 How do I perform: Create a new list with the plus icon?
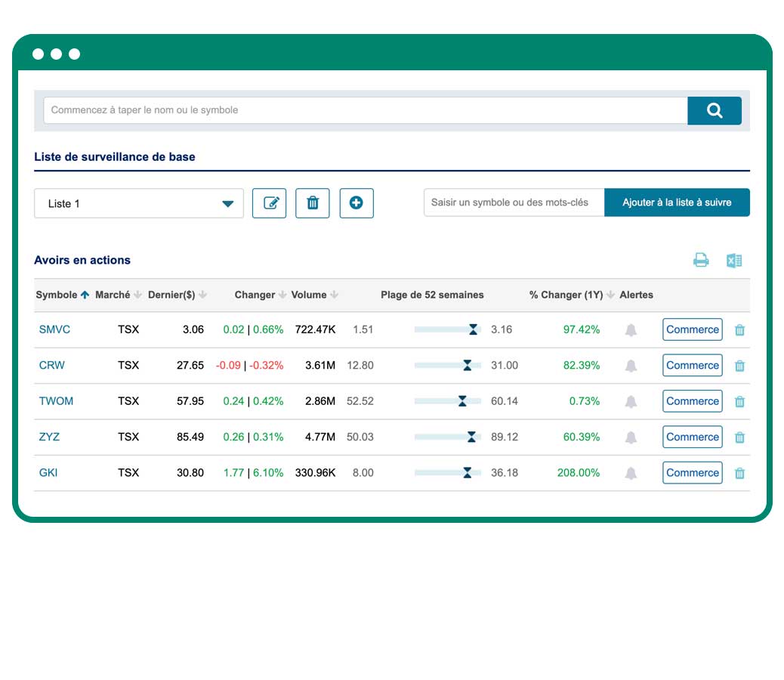coord(356,202)
